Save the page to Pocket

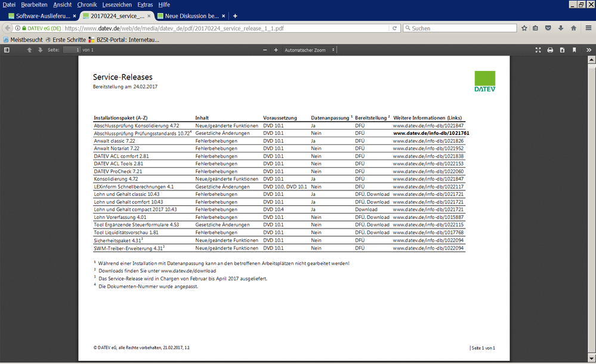coord(548,28)
